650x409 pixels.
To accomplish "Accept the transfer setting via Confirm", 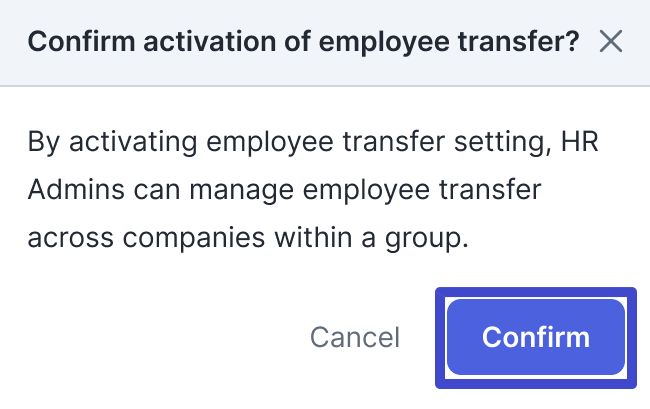I will point(536,337).
